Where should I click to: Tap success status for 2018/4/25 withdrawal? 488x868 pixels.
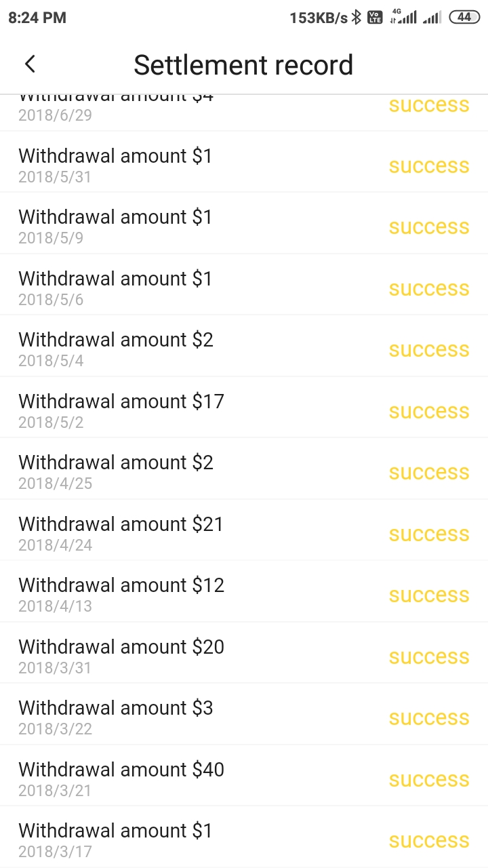(x=428, y=473)
